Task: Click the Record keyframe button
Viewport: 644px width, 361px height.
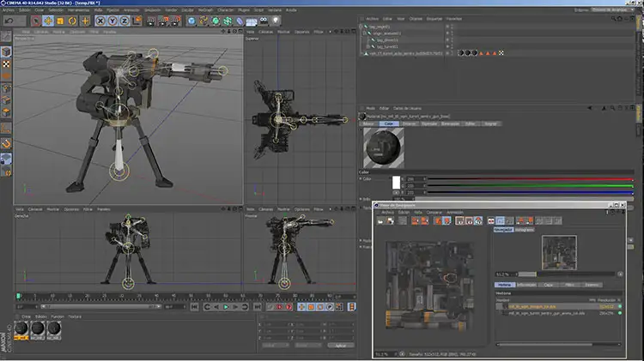Action: [280, 307]
